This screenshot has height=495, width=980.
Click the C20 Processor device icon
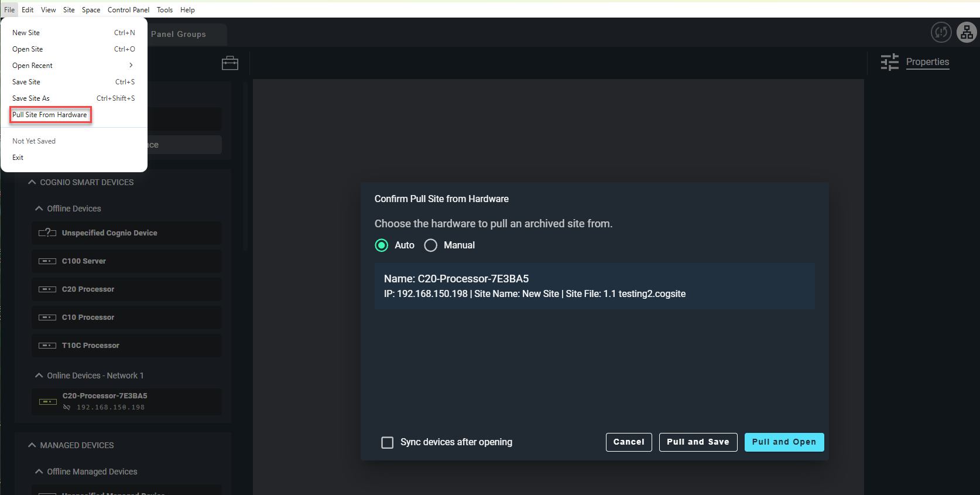click(x=47, y=289)
